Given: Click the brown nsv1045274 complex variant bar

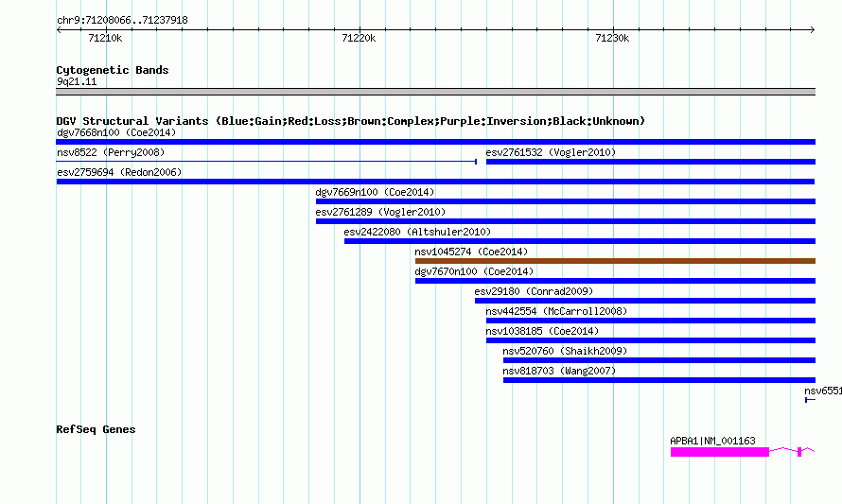Looking at the screenshot, I should [x=615, y=261].
